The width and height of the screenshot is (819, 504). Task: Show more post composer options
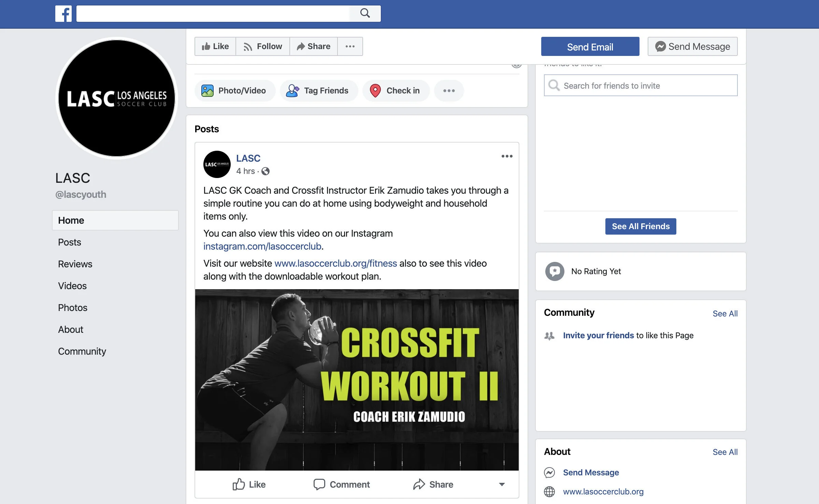pos(449,91)
